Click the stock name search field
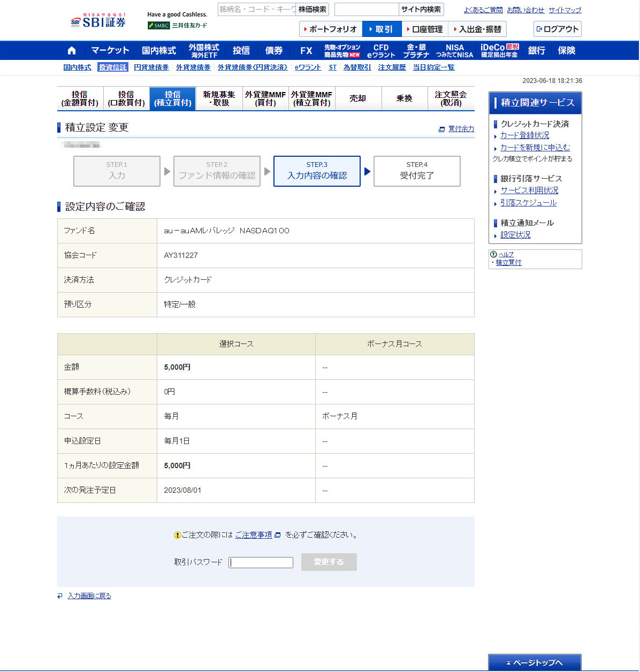The image size is (640, 672). coord(256,10)
